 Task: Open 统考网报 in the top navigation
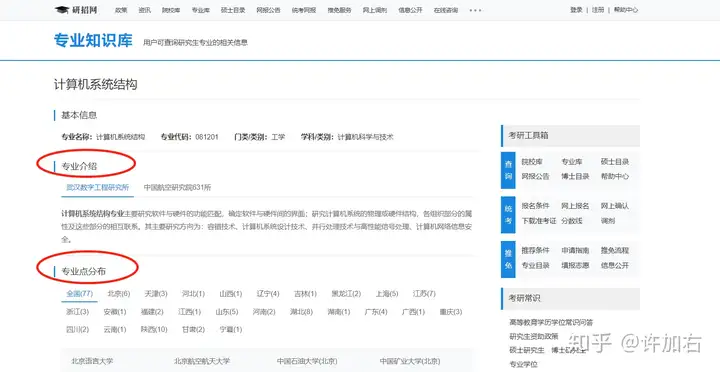pos(304,10)
